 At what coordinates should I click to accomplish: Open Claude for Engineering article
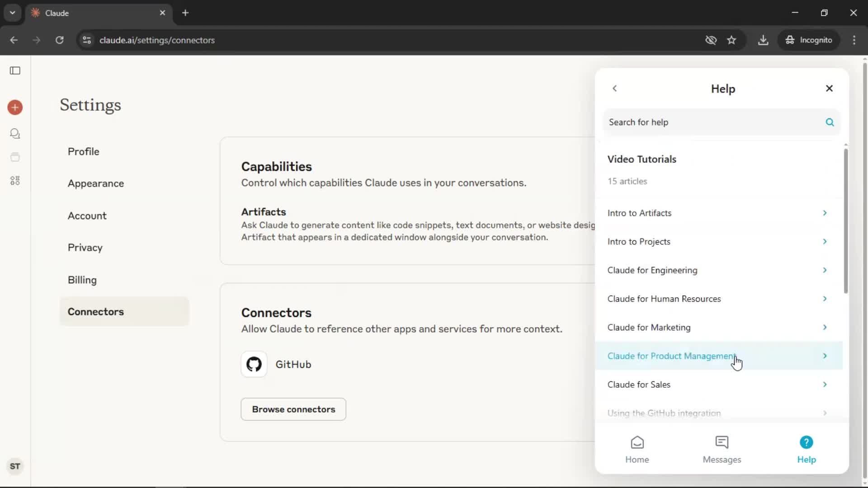[x=719, y=270]
